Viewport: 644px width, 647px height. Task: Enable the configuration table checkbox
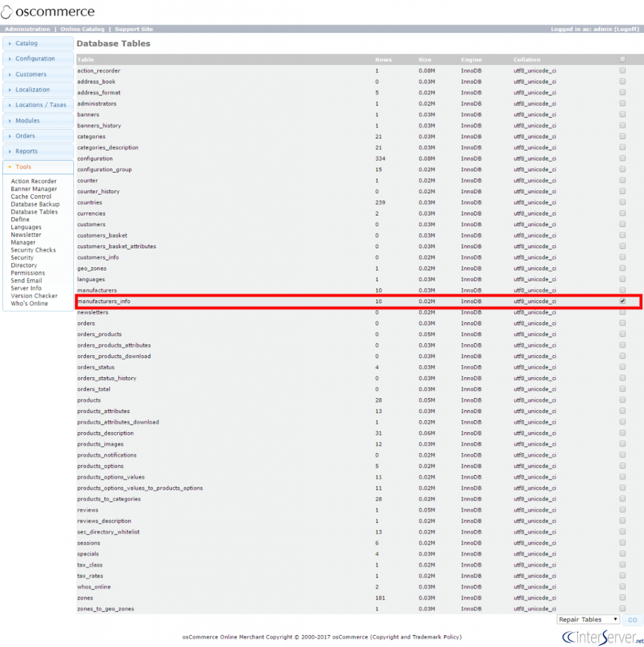[623, 159]
